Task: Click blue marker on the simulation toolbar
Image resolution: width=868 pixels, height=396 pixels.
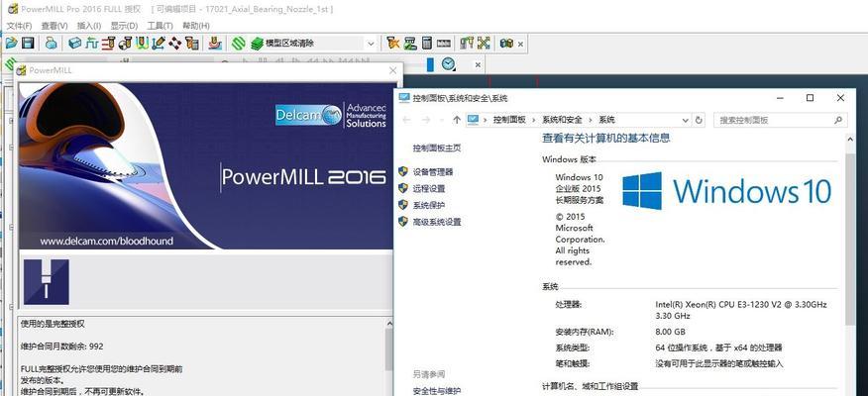Action: click(x=430, y=64)
